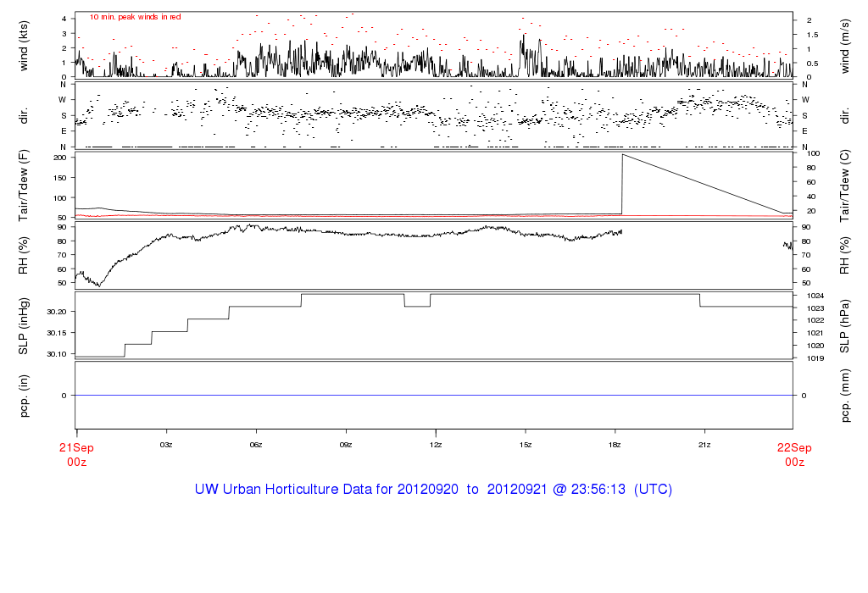Click the 'SLP (inHg)' axis label
This screenshot has height=593, width=868.
pyautogui.click(x=23, y=326)
